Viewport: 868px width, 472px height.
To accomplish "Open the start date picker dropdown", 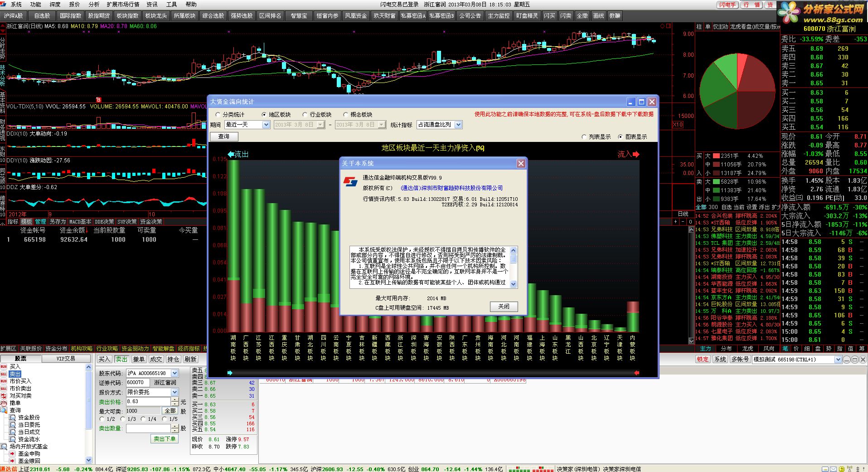I will pyautogui.click(x=320, y=125).
